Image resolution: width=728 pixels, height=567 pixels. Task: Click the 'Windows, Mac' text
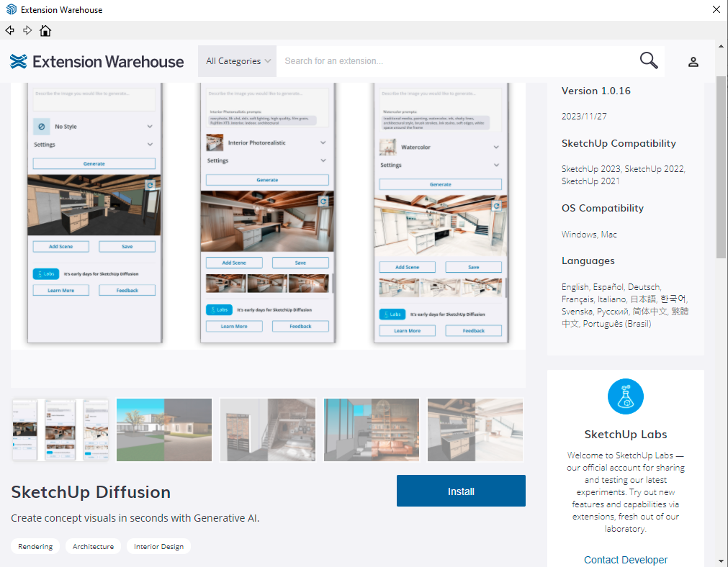589,235
